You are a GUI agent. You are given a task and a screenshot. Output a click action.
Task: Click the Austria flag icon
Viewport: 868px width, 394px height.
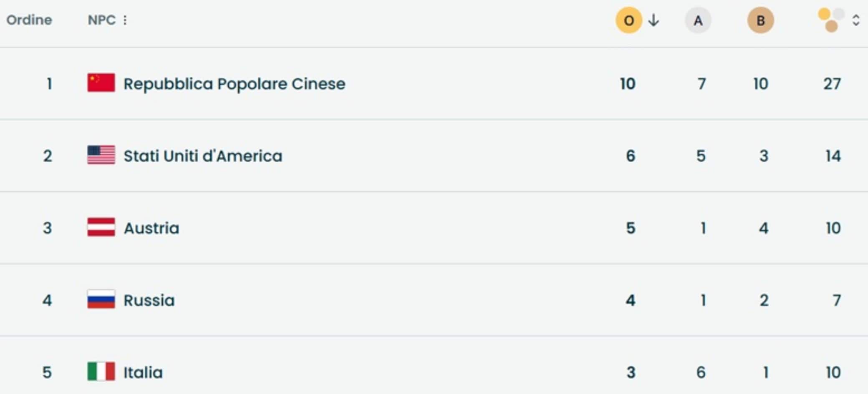[101, 227]
